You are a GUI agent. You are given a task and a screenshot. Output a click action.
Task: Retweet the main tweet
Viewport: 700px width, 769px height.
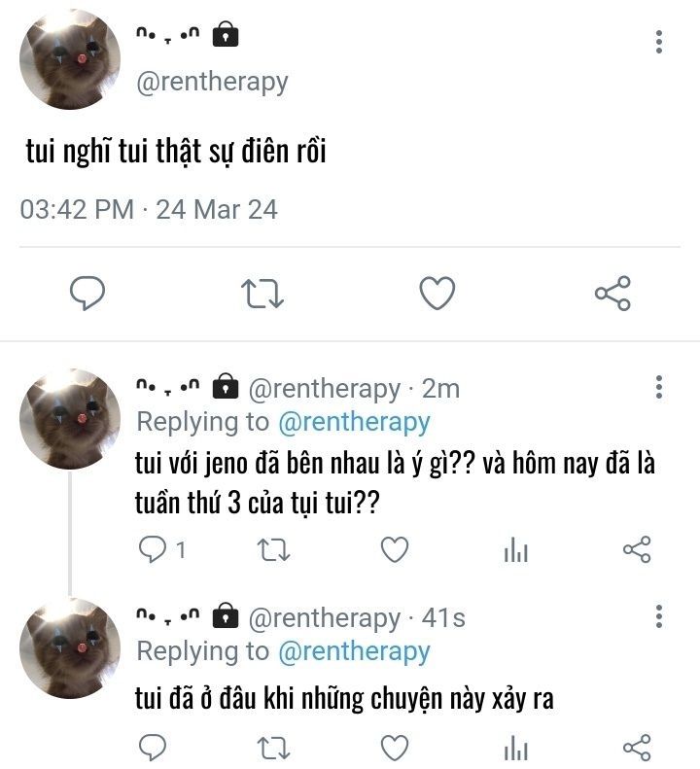262,294
